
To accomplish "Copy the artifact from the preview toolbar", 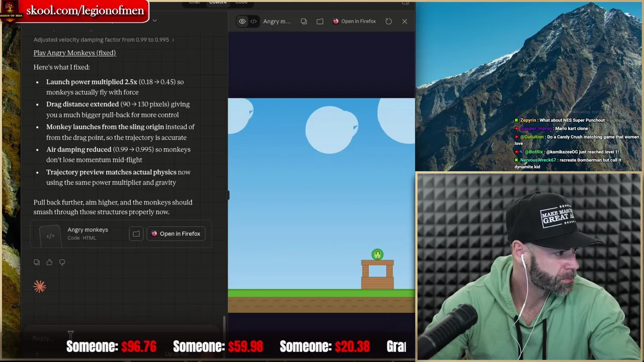I will (304, 21).
